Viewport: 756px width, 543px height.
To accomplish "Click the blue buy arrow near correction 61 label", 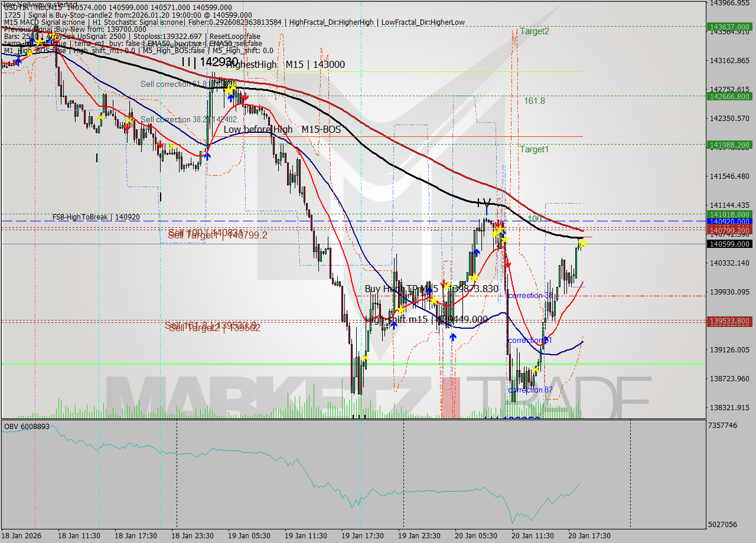I will [x=546, y=341].
